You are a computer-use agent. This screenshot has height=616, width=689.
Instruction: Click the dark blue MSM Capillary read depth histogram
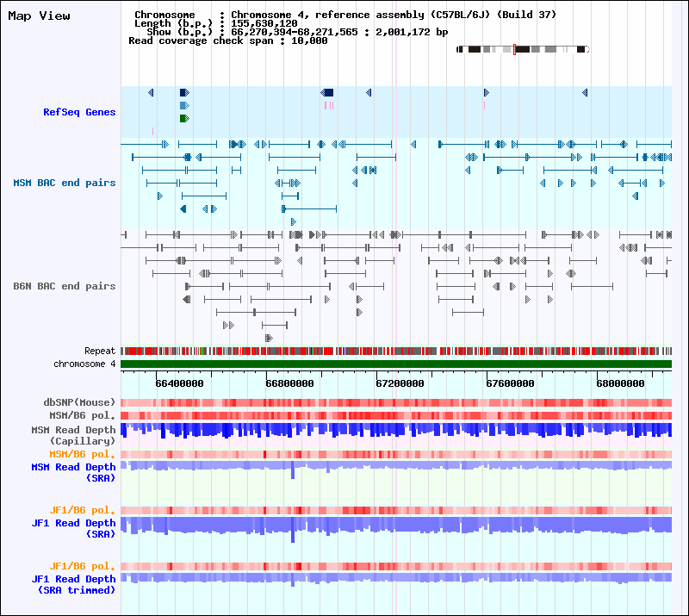coord(396,431)
